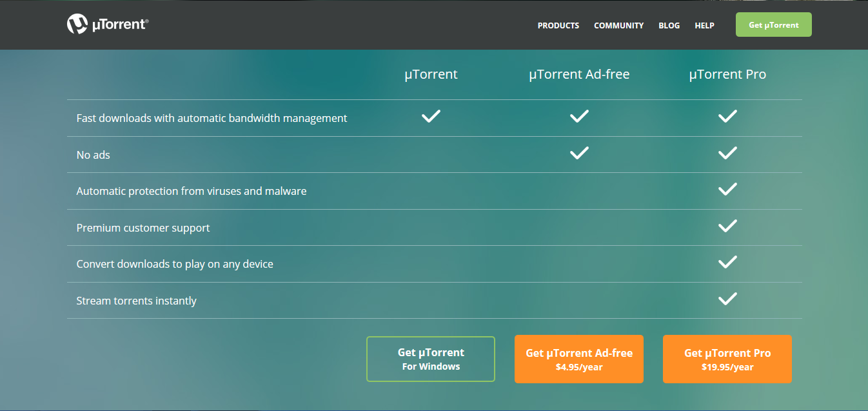Click Premium customer support checkmark
The width and height of the screenshot is (868, 411).
(x=727, y=226)
